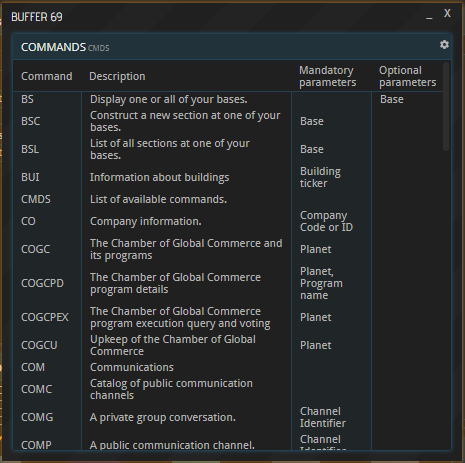Open the CO company information command
The width and height of the screenshot is (465, 463).
[x=28, y=221]
